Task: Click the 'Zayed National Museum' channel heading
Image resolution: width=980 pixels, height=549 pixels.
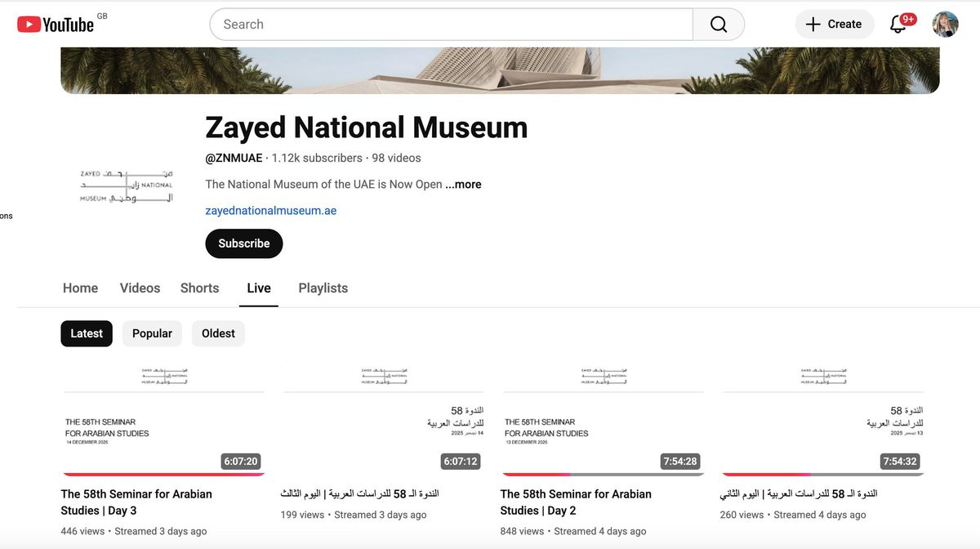Action: (367, 128)
